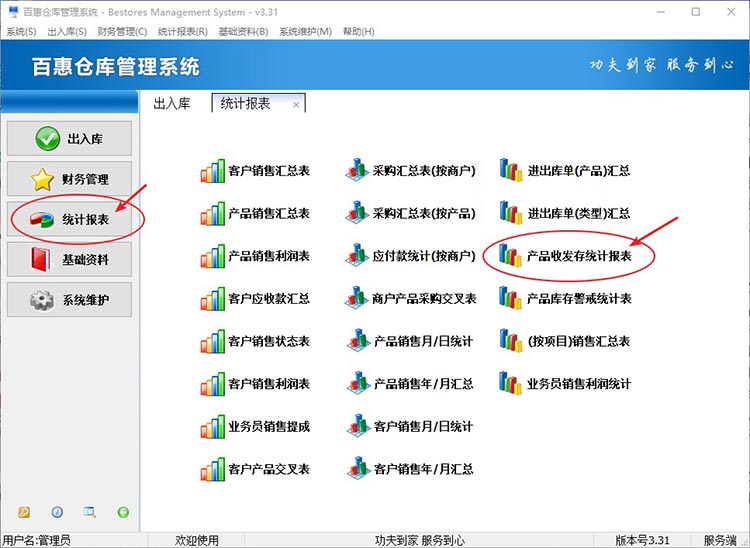This screenshot has width=750, height=548.
Task: Open the 产品销售汇总表 report icon
Action: [212, 214]
